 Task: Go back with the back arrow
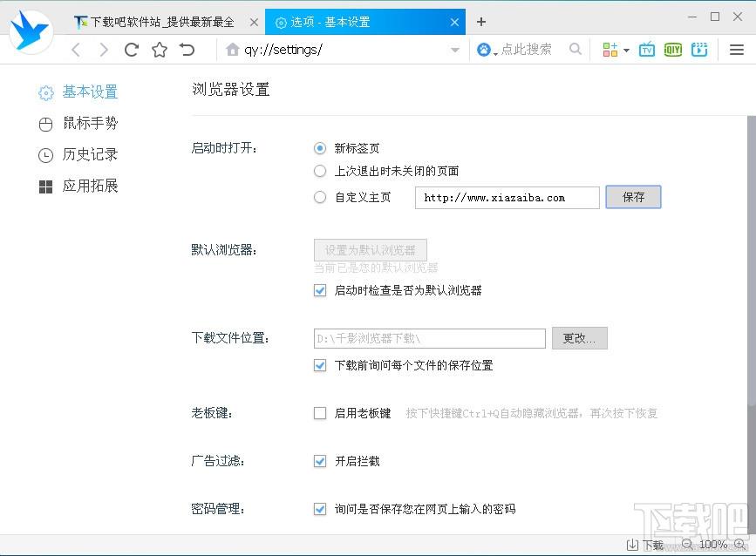76,50
